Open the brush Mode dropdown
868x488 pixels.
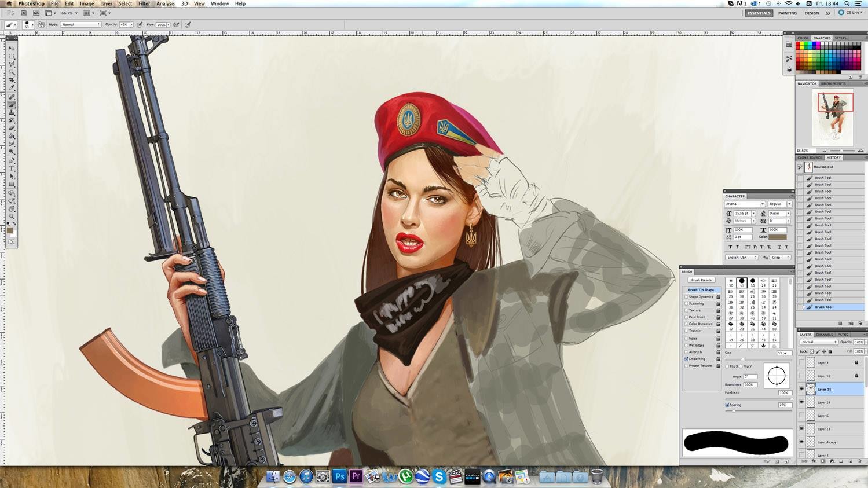[x=80, y=25]
